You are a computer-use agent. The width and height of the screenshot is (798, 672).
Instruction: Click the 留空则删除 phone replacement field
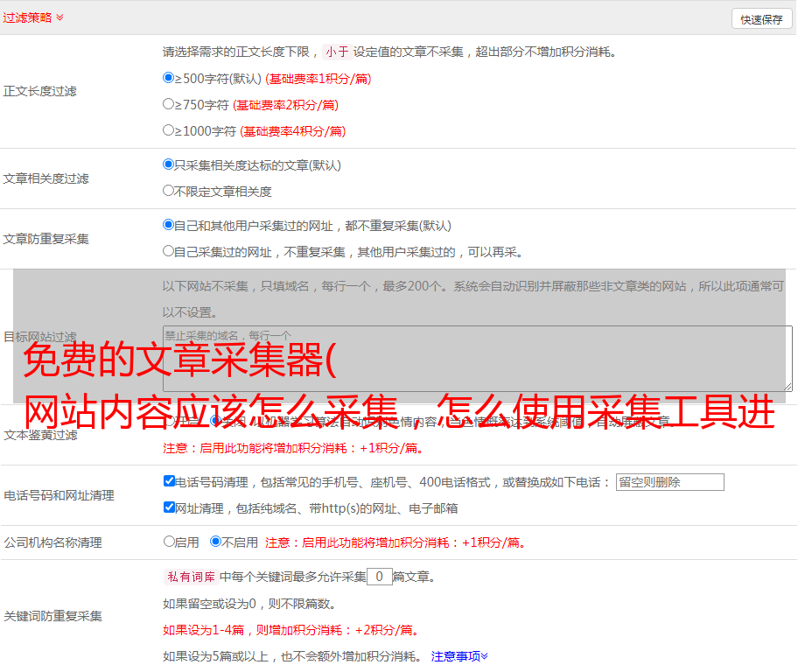pyautogui.click(x=669, y=482)
